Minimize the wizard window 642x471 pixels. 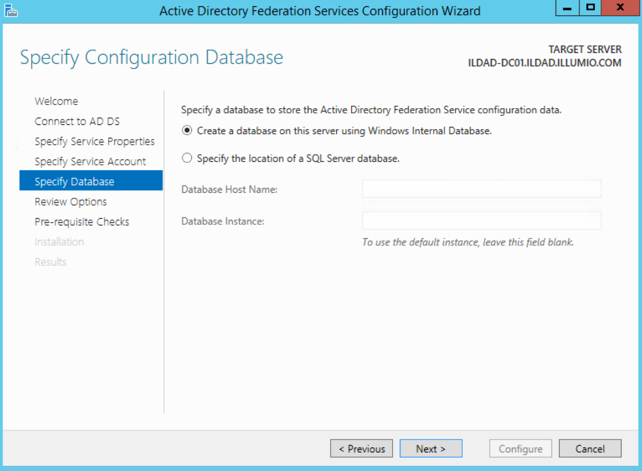567,8
